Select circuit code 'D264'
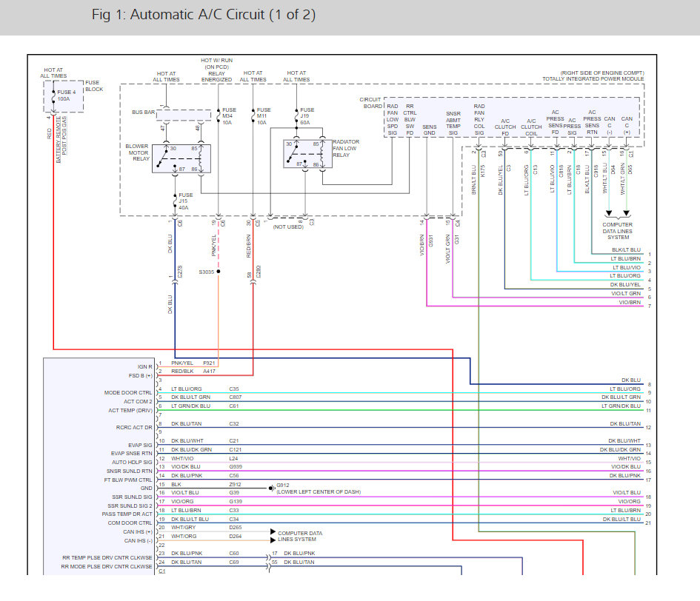The height and width of the screenshot is (601, 700). click(236, 537)
